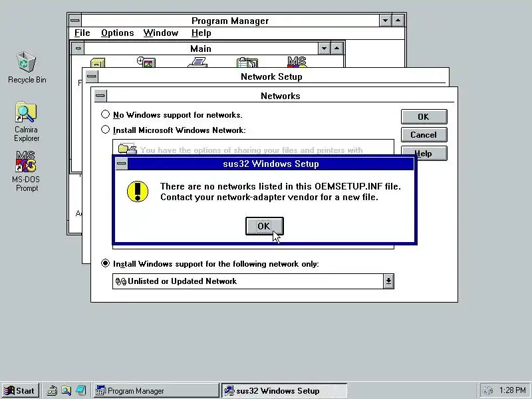Screen dimensions: 532x399
Task: Click the first quick-launch taskbar icon
Action: pos(52,391)
